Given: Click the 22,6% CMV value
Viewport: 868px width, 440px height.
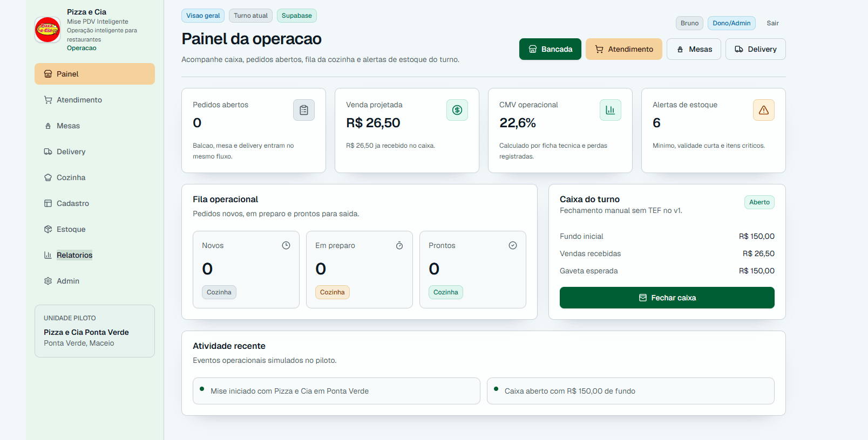Looking at the screenshot, I should (518, 123).
